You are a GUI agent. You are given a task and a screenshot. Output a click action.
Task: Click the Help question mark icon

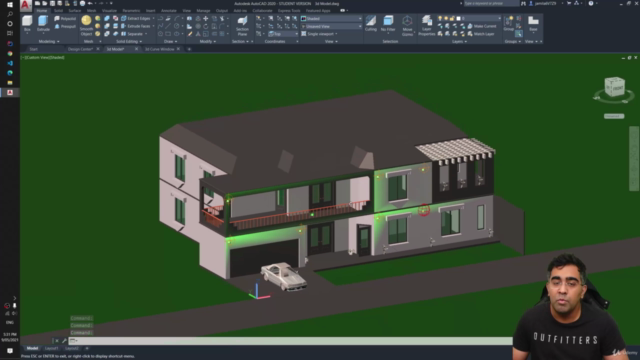click(x=591, y=3)
